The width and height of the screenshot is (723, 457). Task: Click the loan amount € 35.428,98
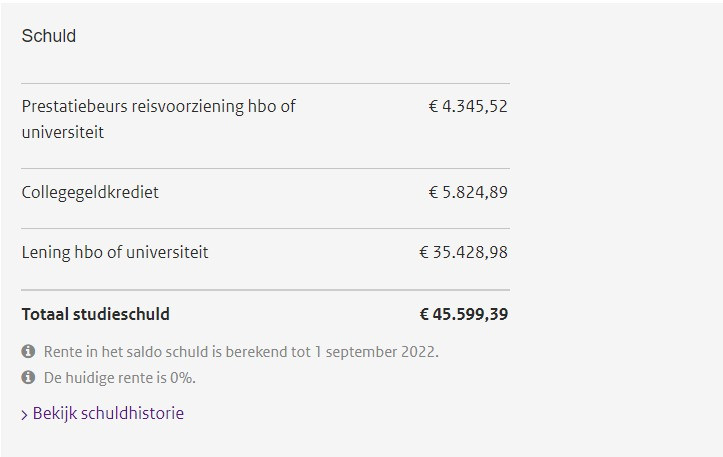click(463, 252)
